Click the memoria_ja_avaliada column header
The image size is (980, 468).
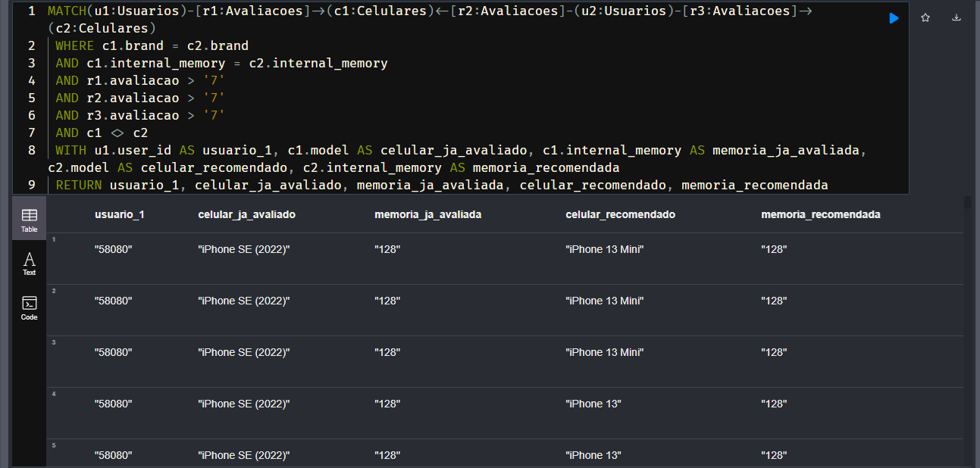click(428, 214)
